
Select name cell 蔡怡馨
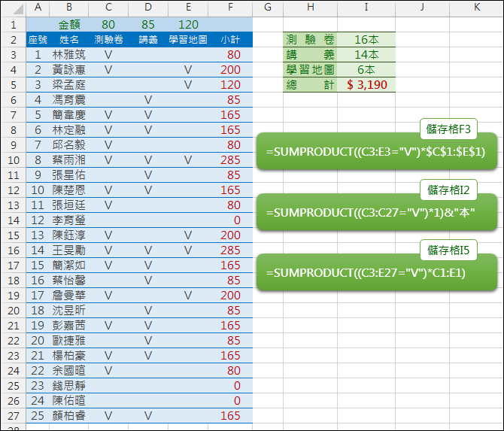coord(69,281)
